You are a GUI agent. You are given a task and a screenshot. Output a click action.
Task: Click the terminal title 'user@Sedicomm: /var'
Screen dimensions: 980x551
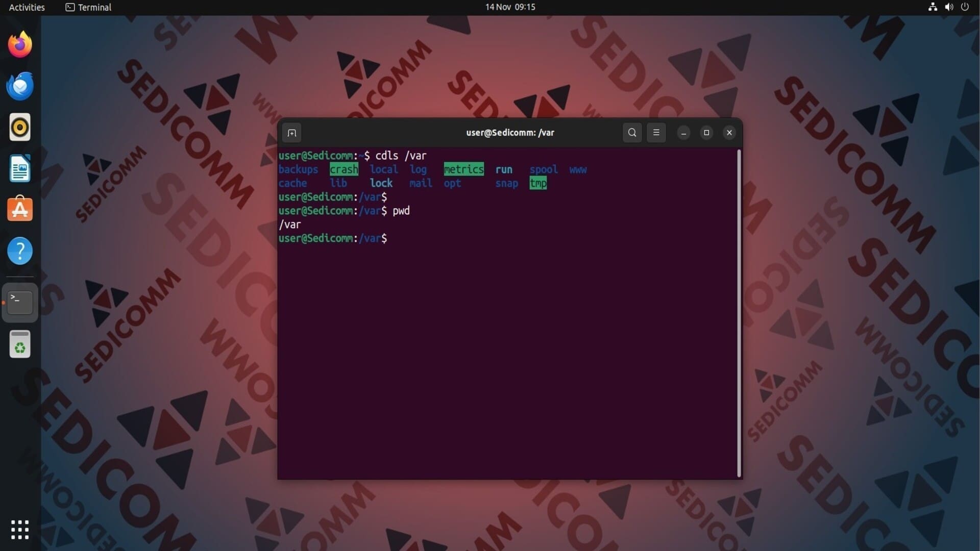(x=510, y=133)
